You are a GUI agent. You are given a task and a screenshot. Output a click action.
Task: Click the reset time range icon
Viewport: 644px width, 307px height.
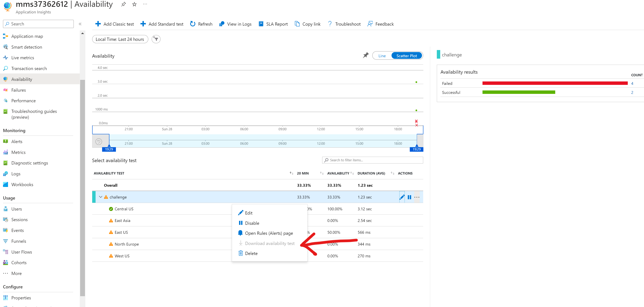tap(99, 142)
